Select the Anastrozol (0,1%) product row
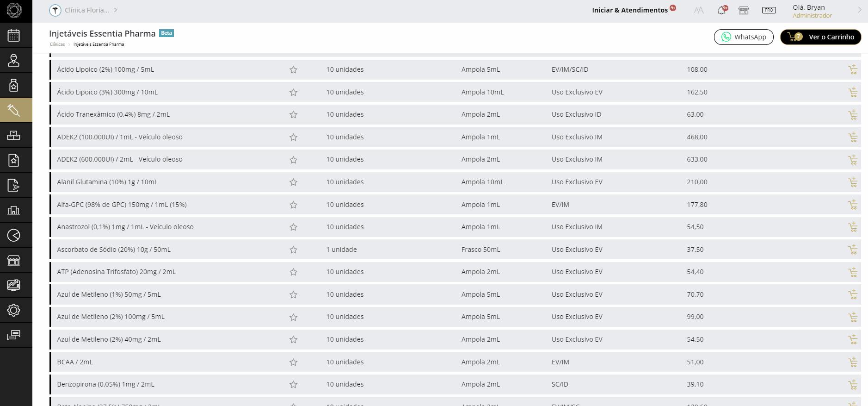Viewport: 868px width, 406px height. click(125, 227)
